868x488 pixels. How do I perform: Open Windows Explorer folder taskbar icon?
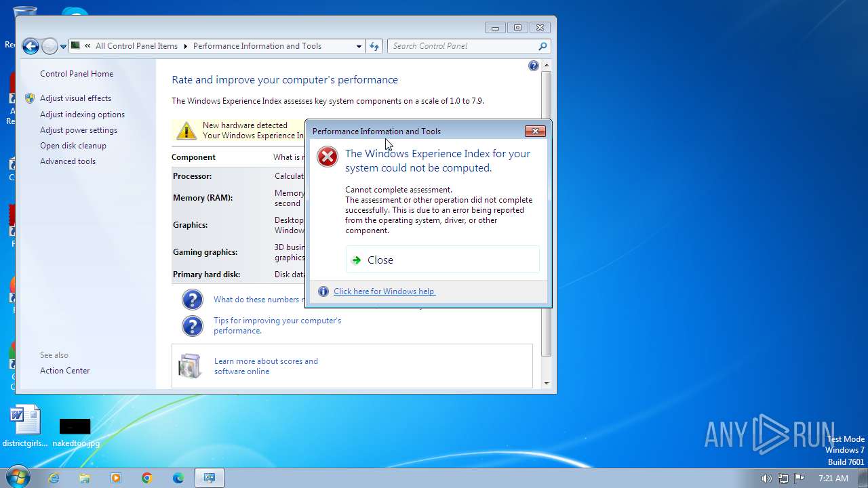coord(85,478)
